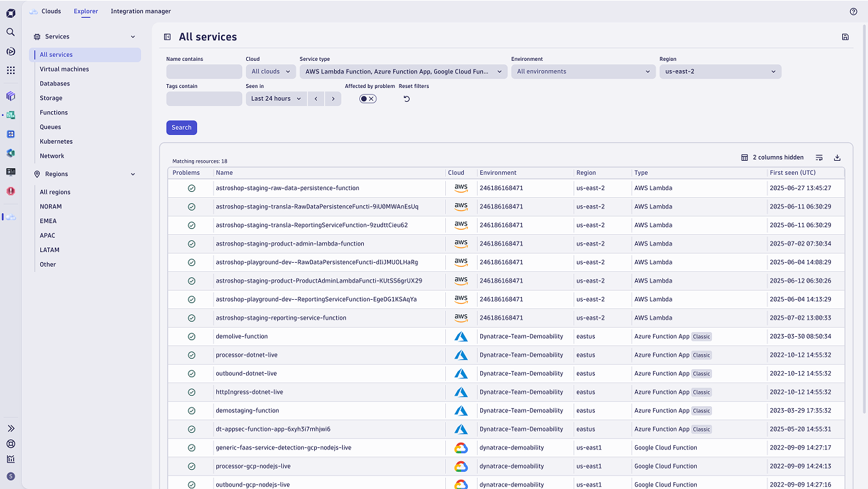
Task: Click the Search button
Action: click(181, 128)
